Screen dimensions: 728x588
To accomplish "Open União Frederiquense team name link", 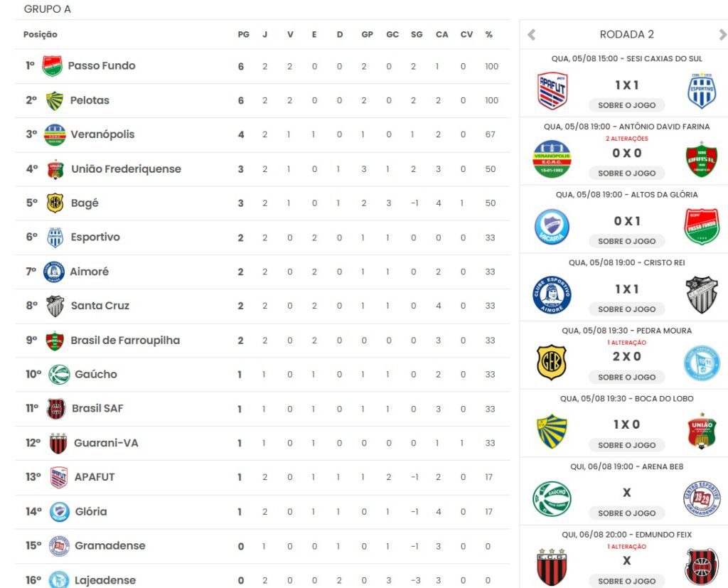I will point(127,169).
